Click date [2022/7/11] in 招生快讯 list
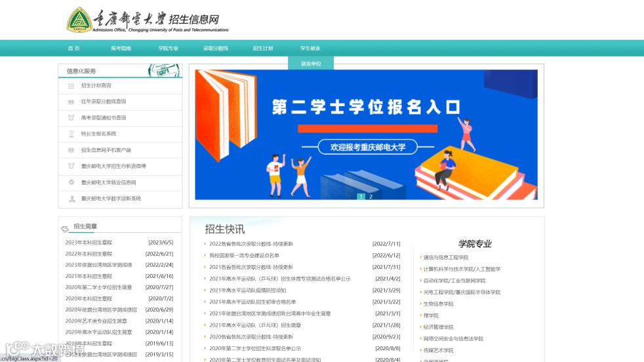The image size is (644, 362). (386, 244)
